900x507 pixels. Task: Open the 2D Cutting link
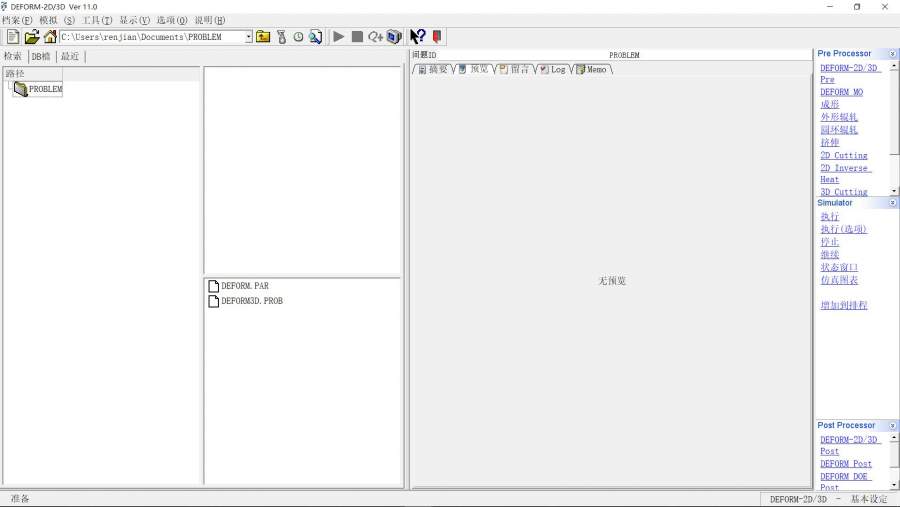point(844,155)
